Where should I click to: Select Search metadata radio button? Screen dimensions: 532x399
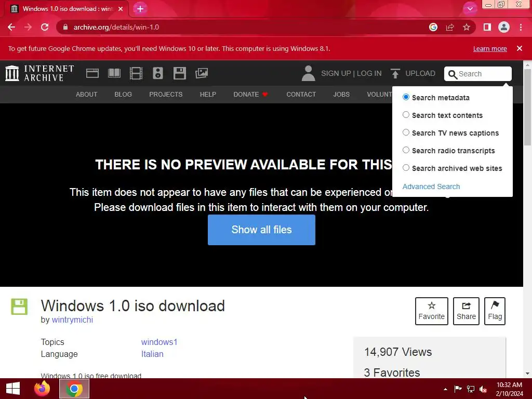pyautogui.click(x=406, y=97)
